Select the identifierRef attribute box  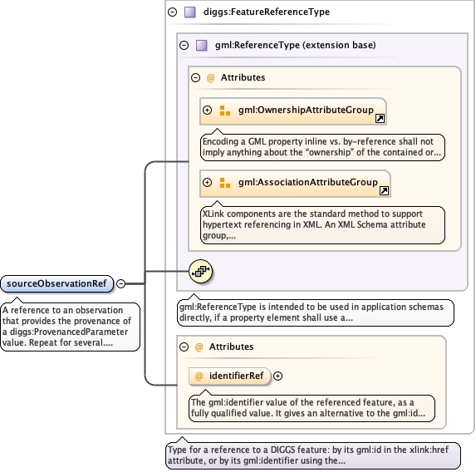pyautogui.click(x=229, y=376)
